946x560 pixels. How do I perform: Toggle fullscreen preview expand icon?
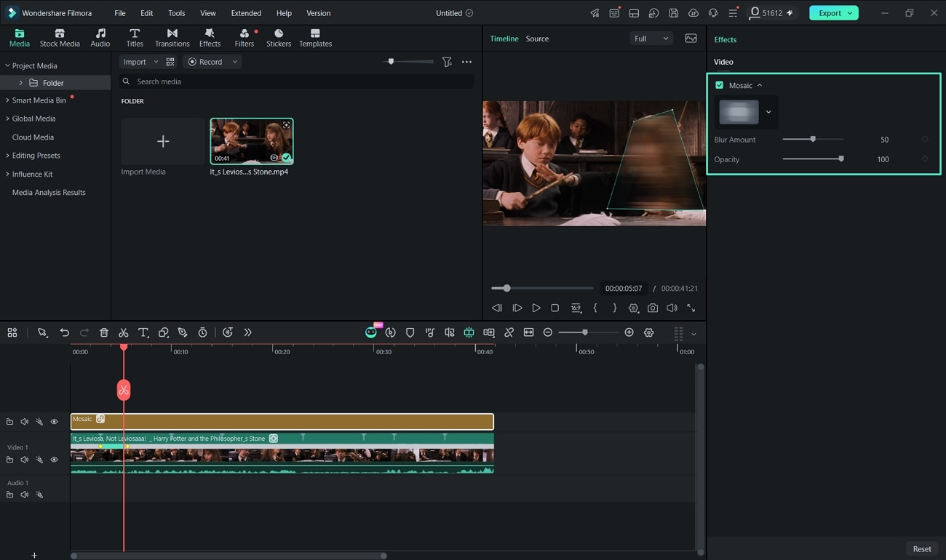(691, 308)
